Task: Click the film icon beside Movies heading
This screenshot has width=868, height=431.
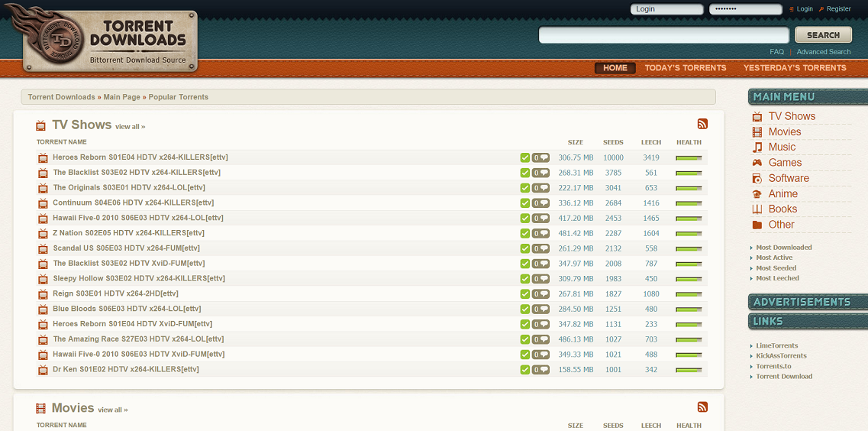Action: 41,409
